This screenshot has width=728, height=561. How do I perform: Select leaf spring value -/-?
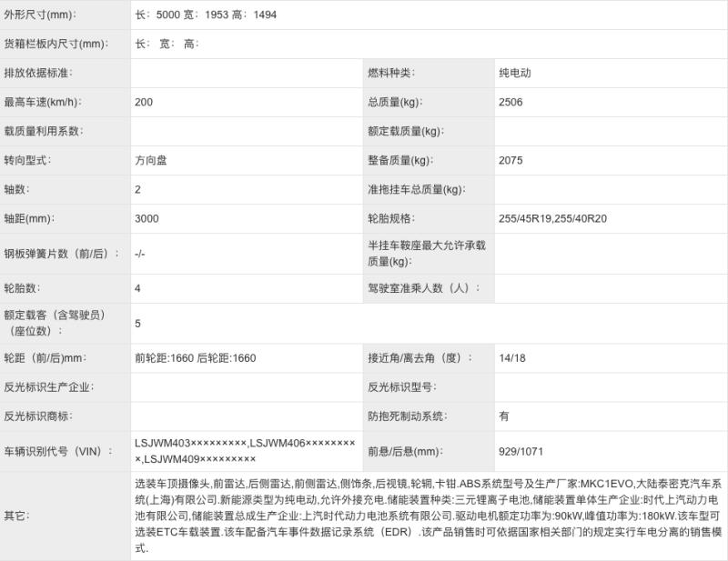tap(140, 254)
